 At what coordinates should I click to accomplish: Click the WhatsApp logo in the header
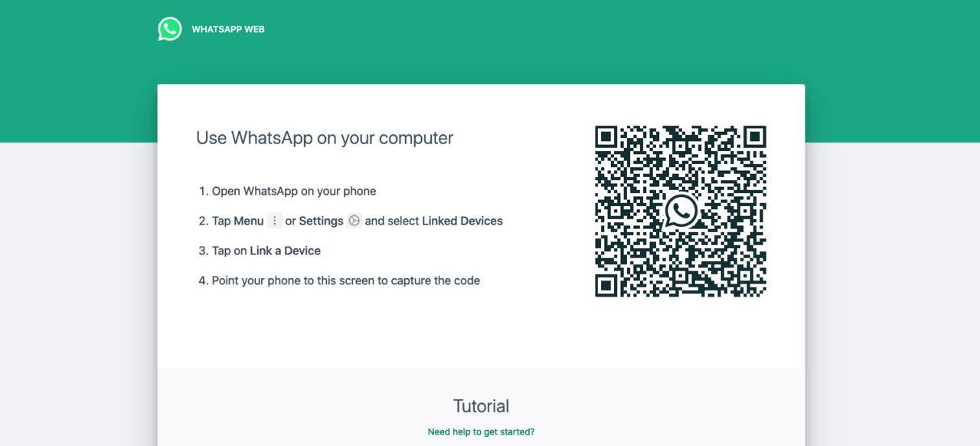coord(170,29)
